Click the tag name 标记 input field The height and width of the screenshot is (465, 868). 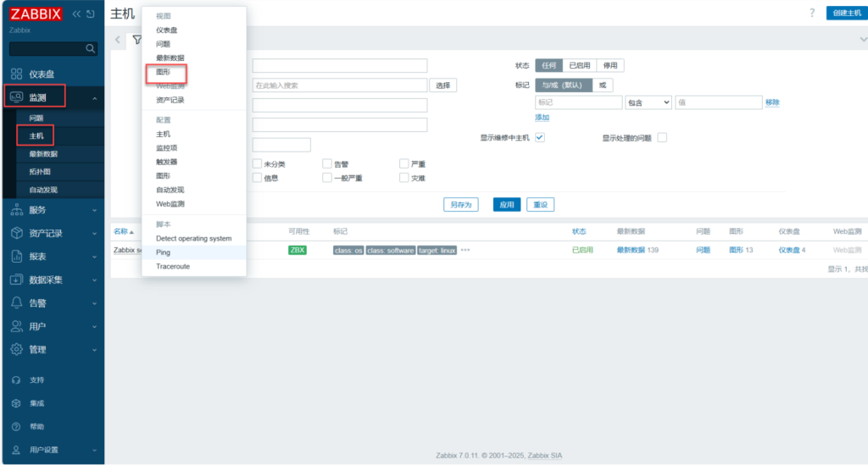tap(578, 102)
